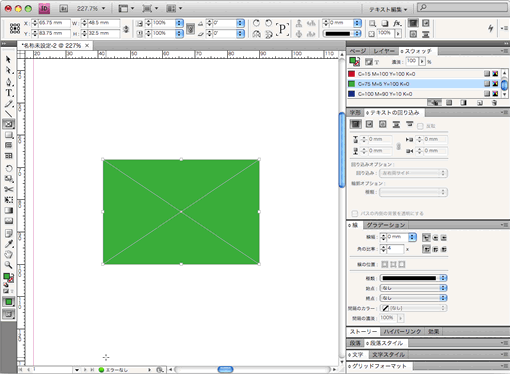The image size is (510, 374).
Task: Switch to the 文字スタイル tab
Action: pyautogui.click(x=388, y=355)
